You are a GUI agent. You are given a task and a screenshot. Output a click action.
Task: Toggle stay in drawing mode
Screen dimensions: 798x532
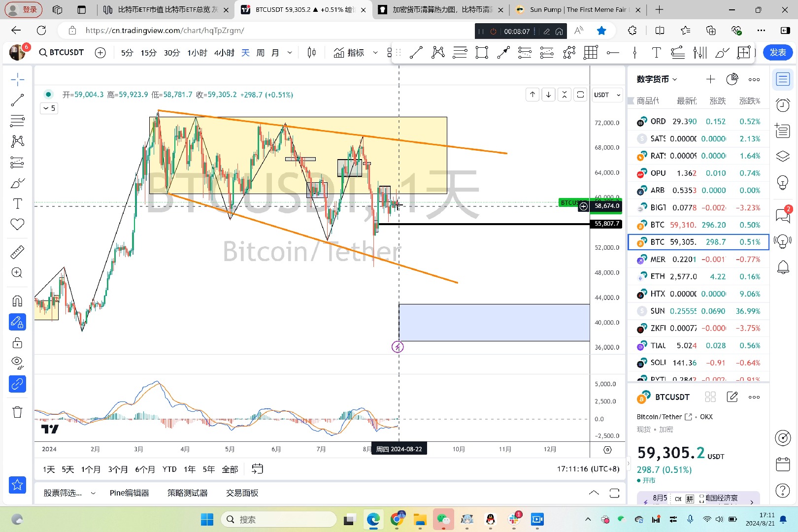coord(17,322)
